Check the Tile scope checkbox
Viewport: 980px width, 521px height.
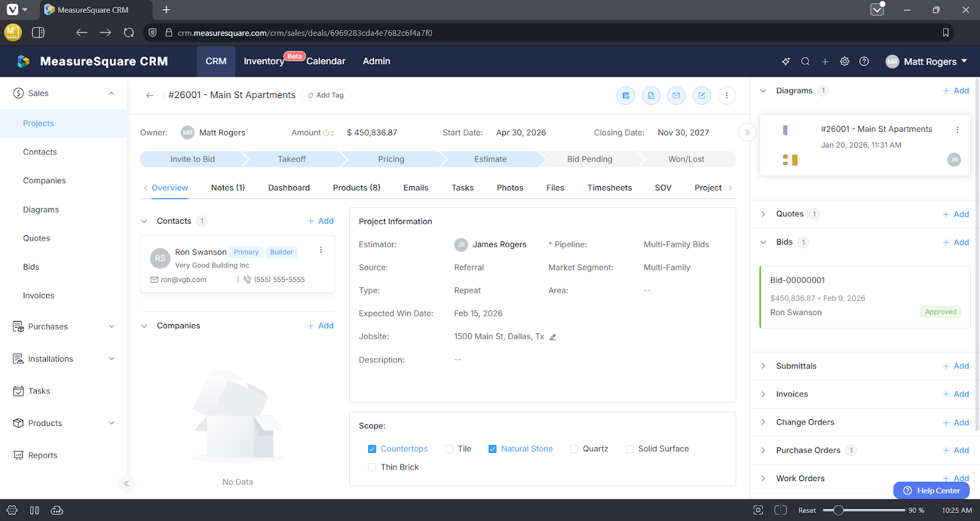click(x=449, y=449)
